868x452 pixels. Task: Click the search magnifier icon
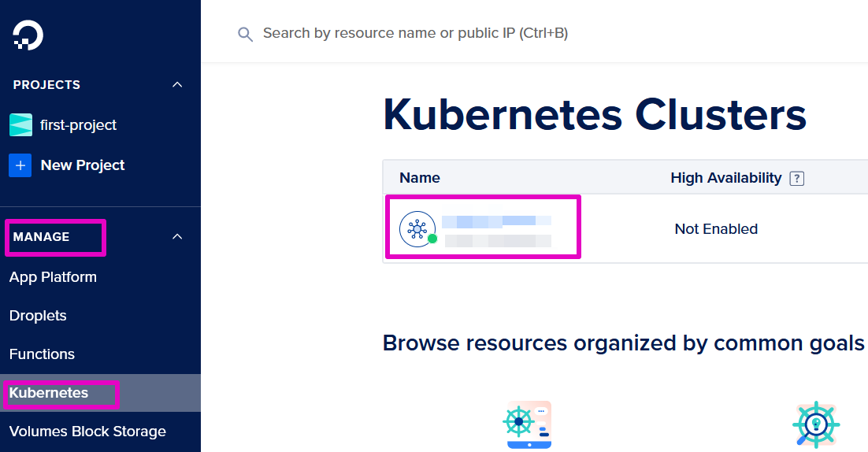click(x=245, y=35)
